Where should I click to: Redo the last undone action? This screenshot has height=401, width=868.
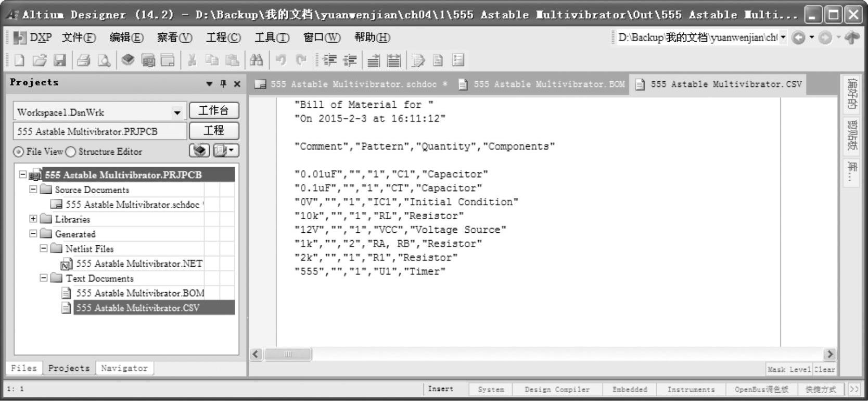301,60
